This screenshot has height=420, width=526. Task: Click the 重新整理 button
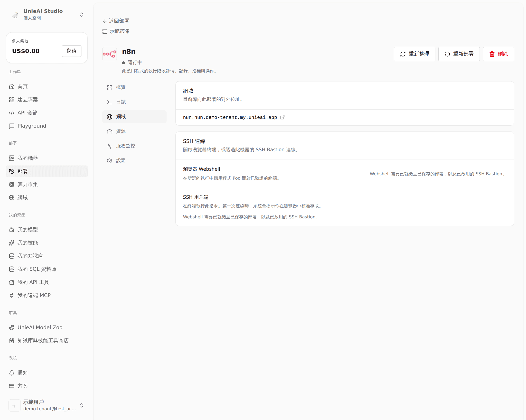(x=414, y=54)
